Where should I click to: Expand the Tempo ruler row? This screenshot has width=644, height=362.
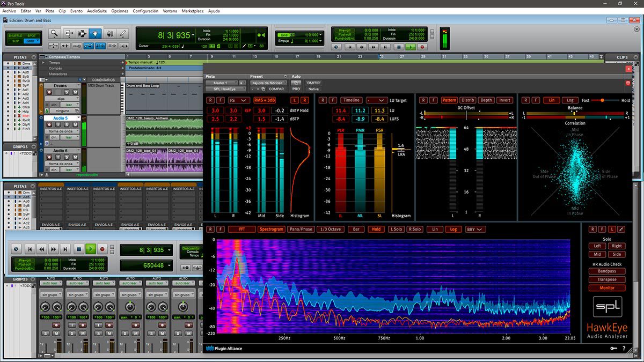(43, 62)
